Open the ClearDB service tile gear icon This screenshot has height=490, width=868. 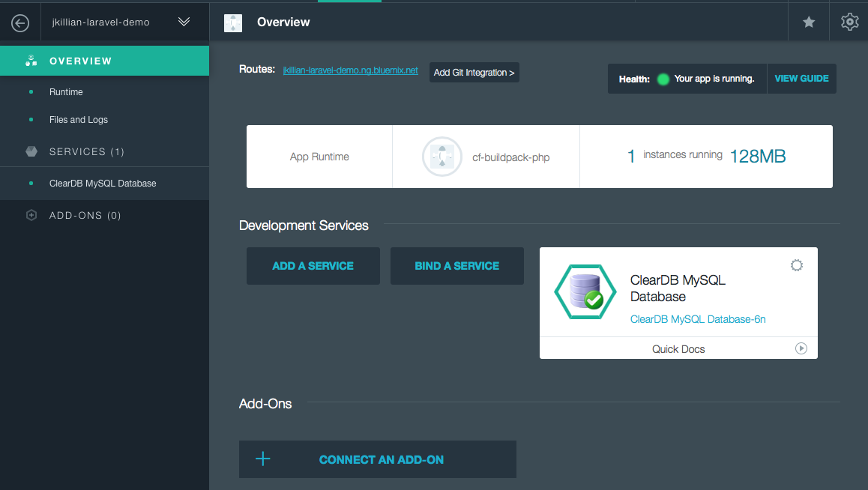point(797,265)
